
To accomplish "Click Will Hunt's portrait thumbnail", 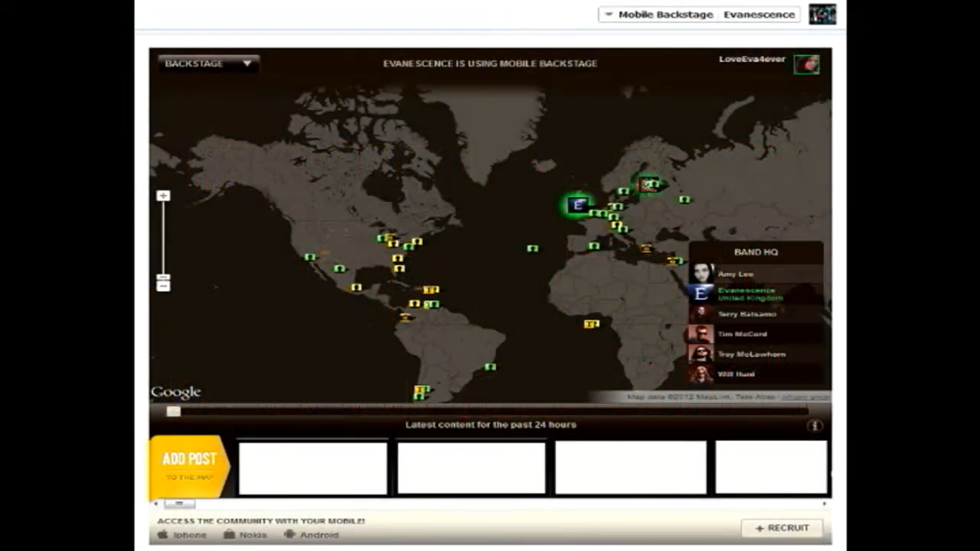I will (x=701, y=374).
